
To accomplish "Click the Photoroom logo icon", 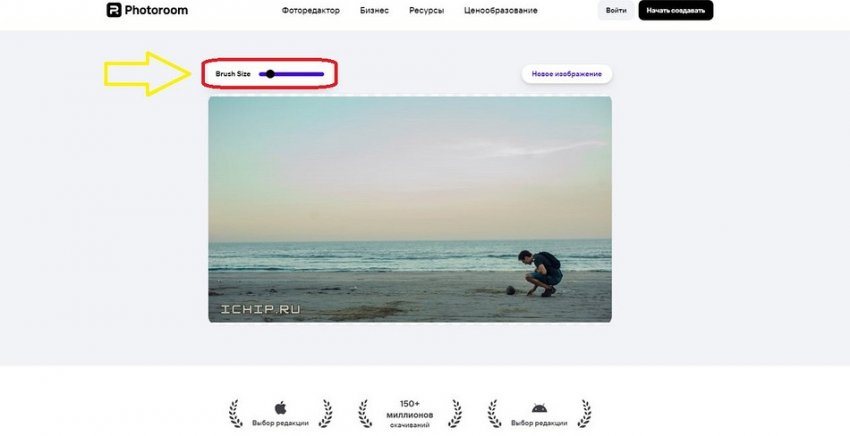I will click(x=114, y=10).
